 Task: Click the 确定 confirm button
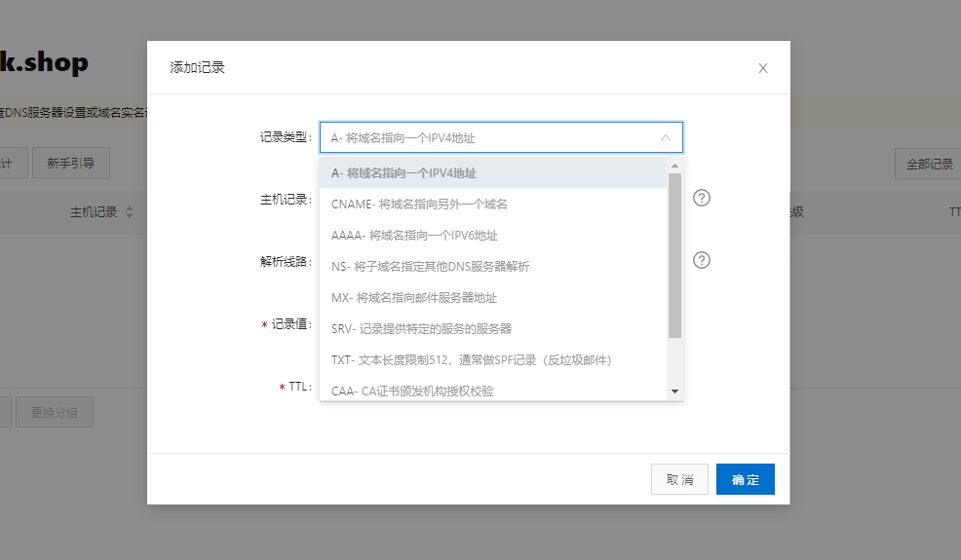746,479
